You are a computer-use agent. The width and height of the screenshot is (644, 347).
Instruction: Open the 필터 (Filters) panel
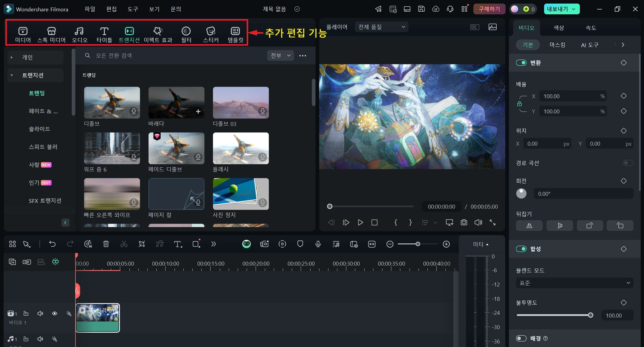(186, 34)
